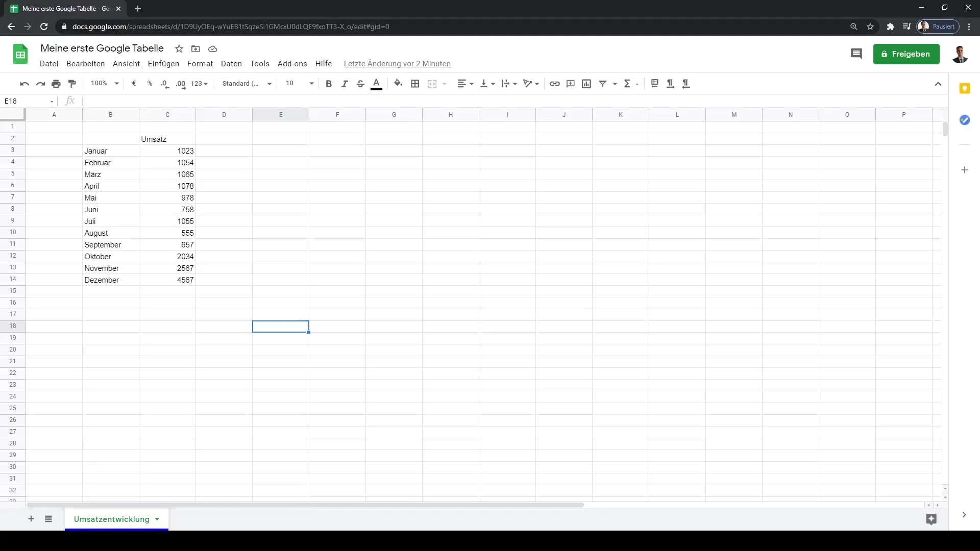Click the strikethrough formatting icon
The height and width of the screenshot is (551, 980).
(360, 84)
